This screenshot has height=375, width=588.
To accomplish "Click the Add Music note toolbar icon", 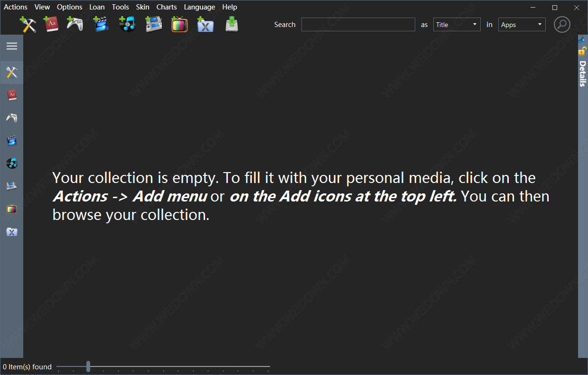I will tap(127, 24).
